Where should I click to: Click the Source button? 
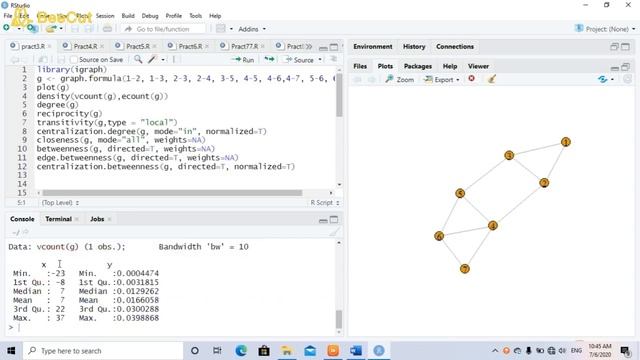pos(300,60)
